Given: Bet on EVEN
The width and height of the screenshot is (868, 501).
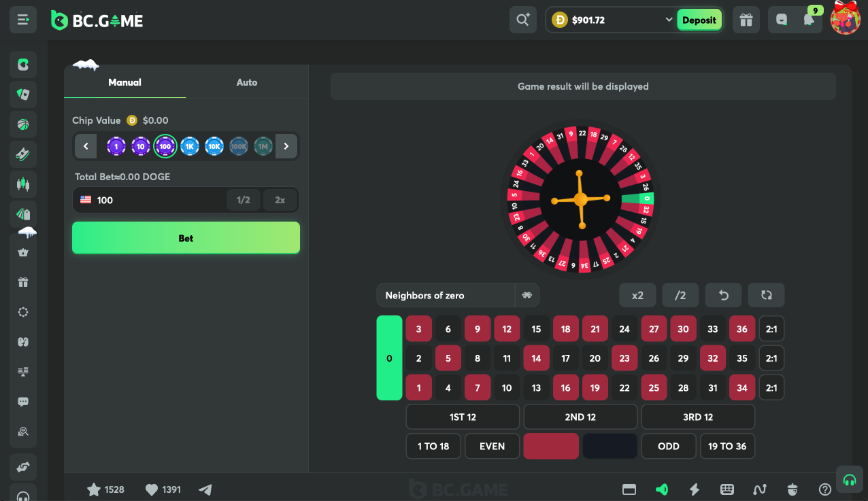Looking at the screenshot, I should click(x=492, y=447).
